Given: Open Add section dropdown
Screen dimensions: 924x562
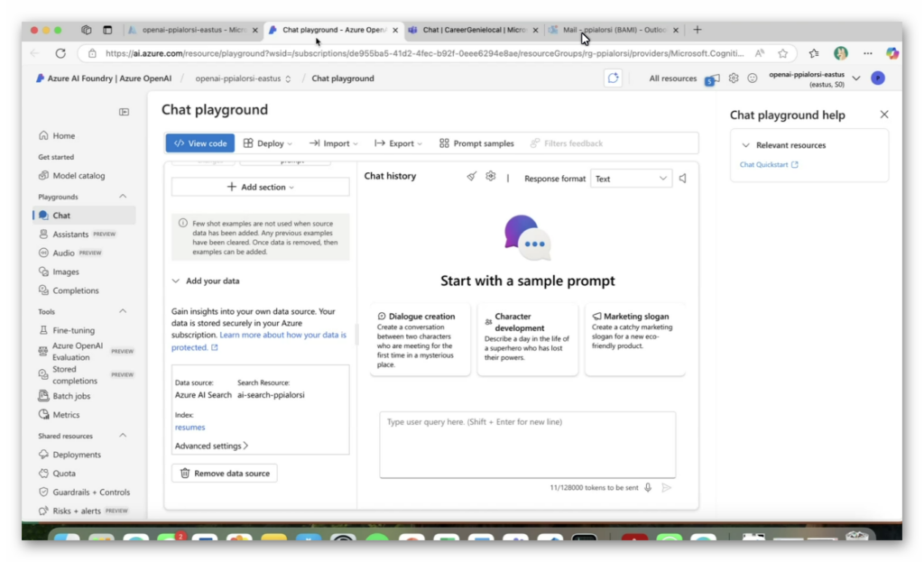Looking at the screenshot, I should [261, 187].
